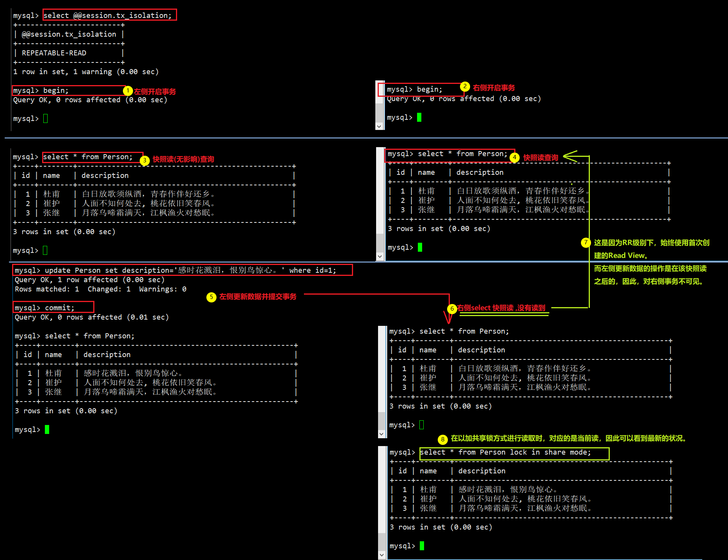Click the 'select @@session.tx_isolation;' command text

[x=107, y=15]
